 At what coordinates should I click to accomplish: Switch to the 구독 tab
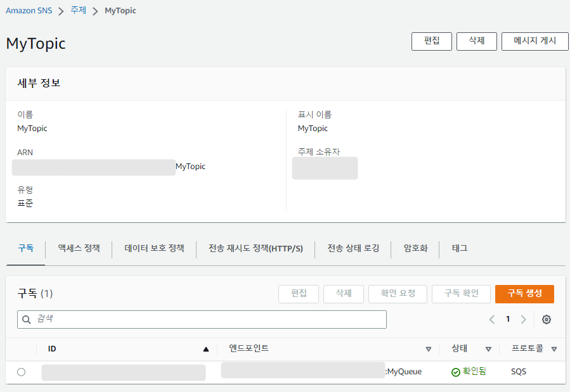(26, 248)
